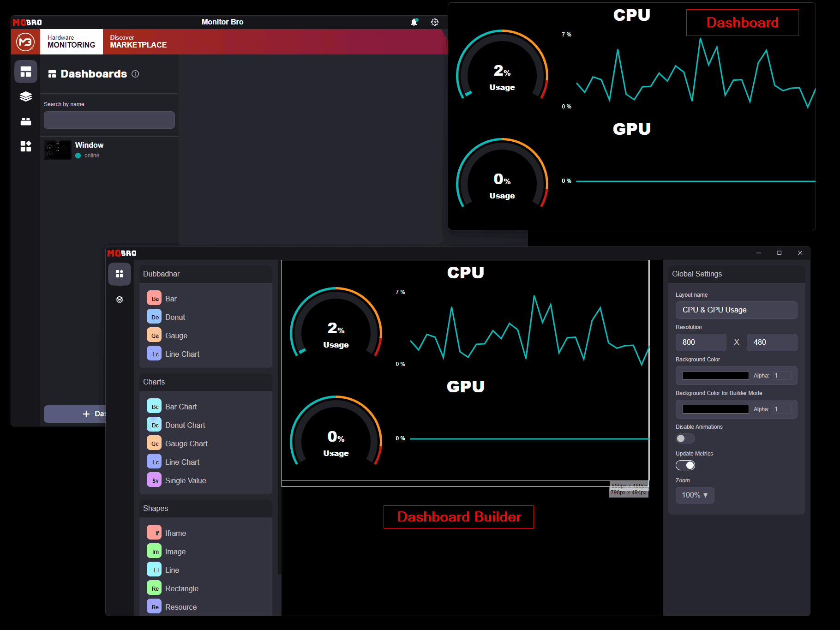Screen dimensions: 840x630
Task: Toggle Disable Animations switch
Action: click(685, 438)
